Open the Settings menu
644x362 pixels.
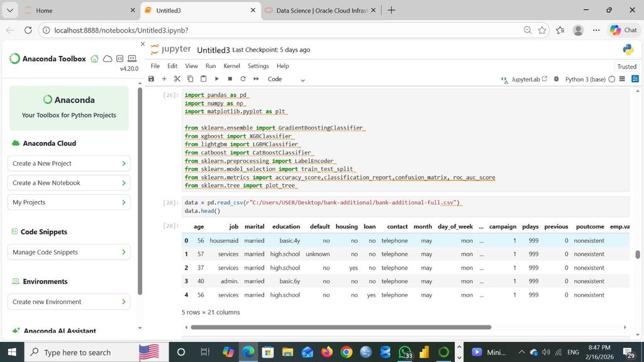258,65
